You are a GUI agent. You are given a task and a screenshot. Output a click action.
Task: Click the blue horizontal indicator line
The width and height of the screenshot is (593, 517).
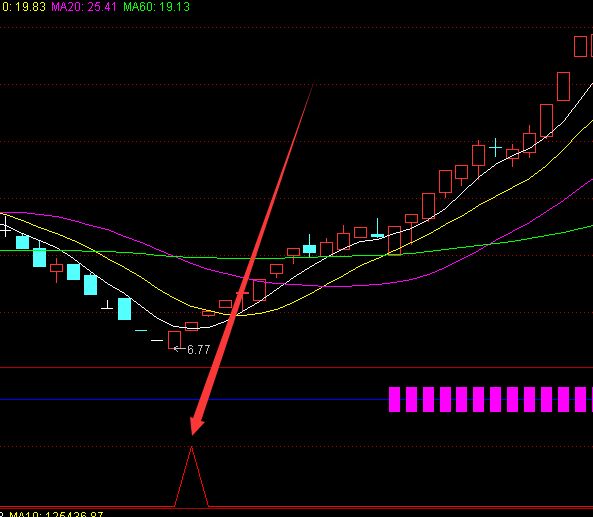(194, 399)
